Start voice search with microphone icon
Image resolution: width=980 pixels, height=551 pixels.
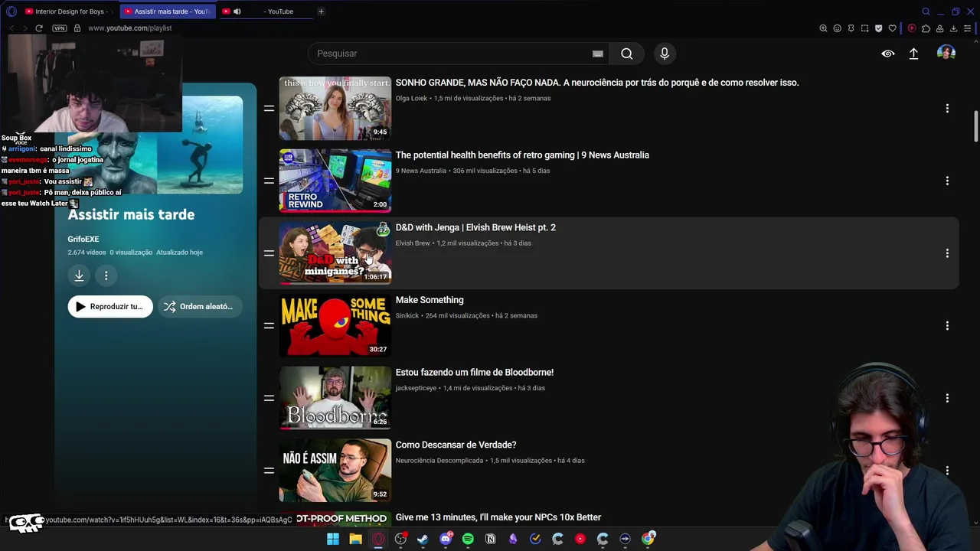(665, 54)
